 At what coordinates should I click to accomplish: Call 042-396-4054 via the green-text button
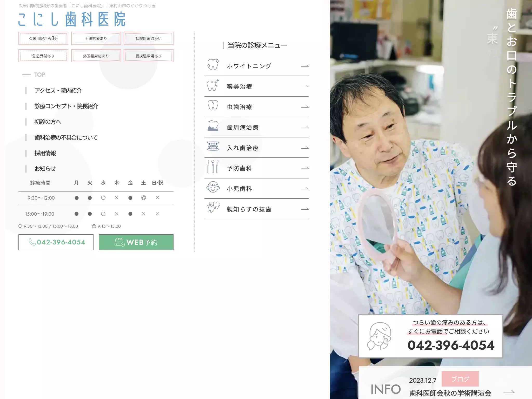[x=56, y=242]
